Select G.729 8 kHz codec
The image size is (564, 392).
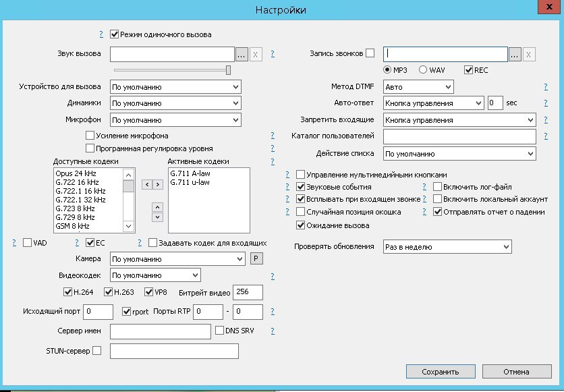(x=75, y=217)
